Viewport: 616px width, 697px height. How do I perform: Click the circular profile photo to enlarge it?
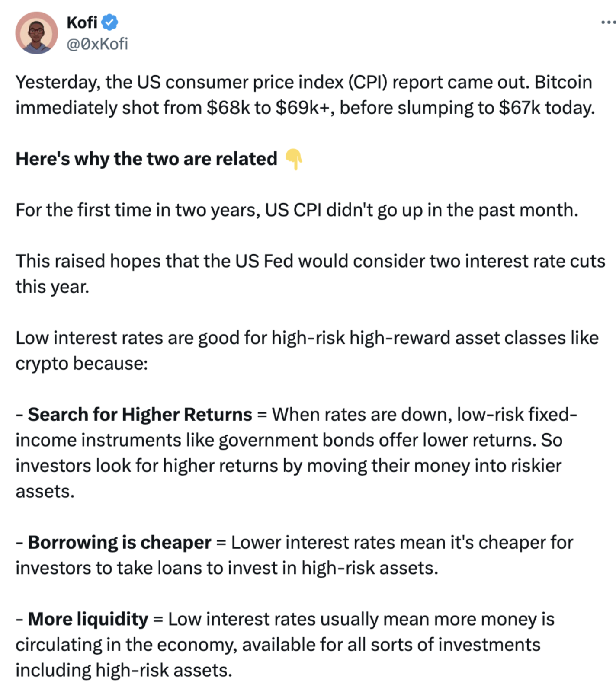[37, 32]
